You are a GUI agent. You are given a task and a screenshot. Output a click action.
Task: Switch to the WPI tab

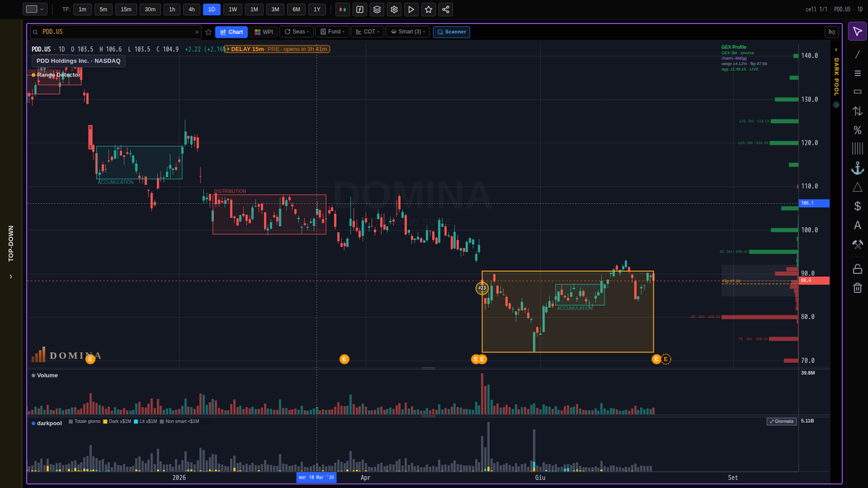264,32
